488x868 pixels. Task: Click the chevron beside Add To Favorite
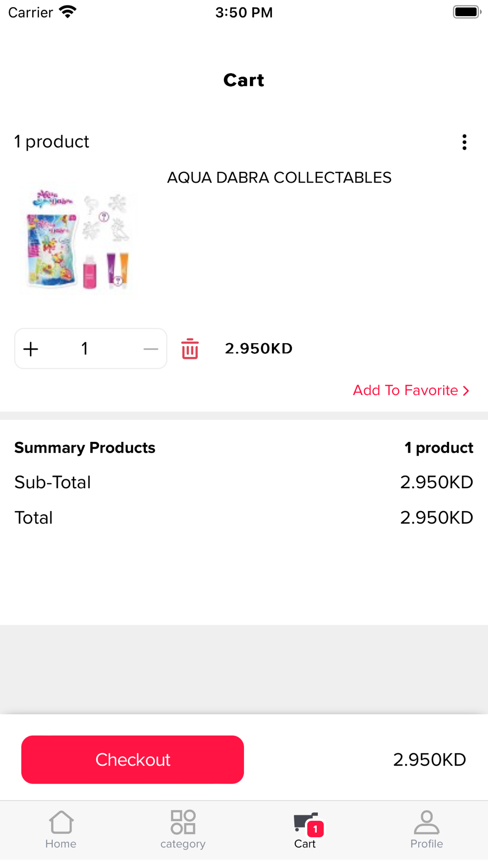pyautogui.click(x=466, y=391)
